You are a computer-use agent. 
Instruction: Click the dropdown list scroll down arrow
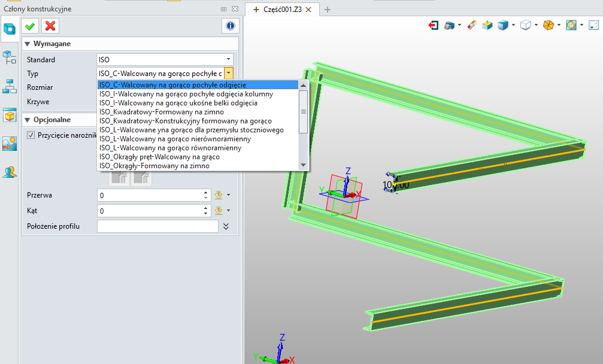tap(304, 165)
